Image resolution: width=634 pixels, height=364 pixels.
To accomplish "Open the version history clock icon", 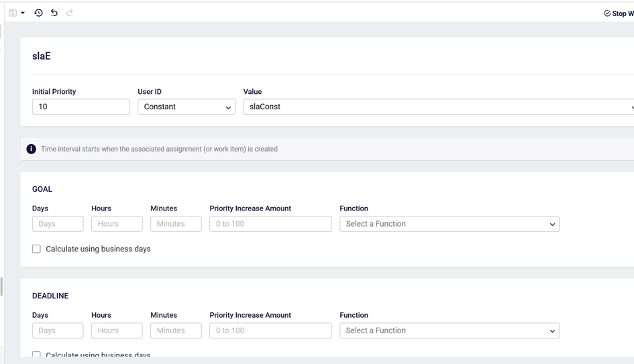I will [38, 13].
